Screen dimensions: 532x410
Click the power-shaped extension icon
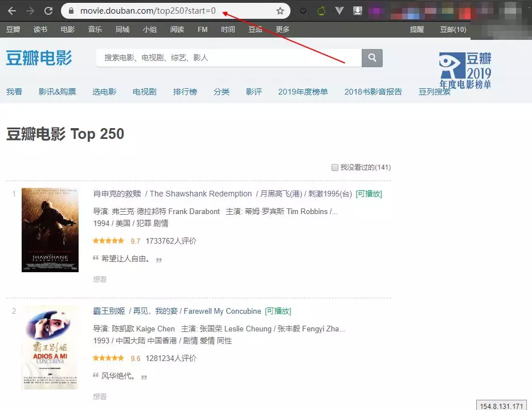(303, 11)
